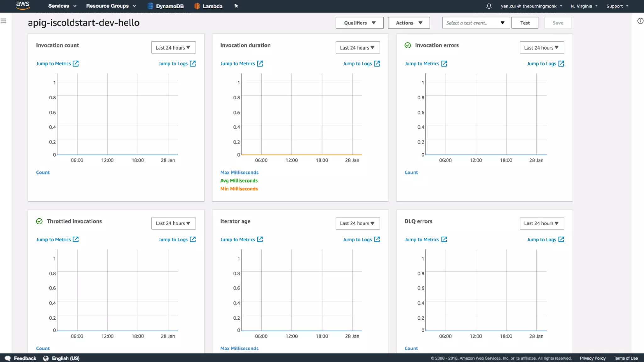
Task: Click the info circle icon at right
Action: coord(640,21)
